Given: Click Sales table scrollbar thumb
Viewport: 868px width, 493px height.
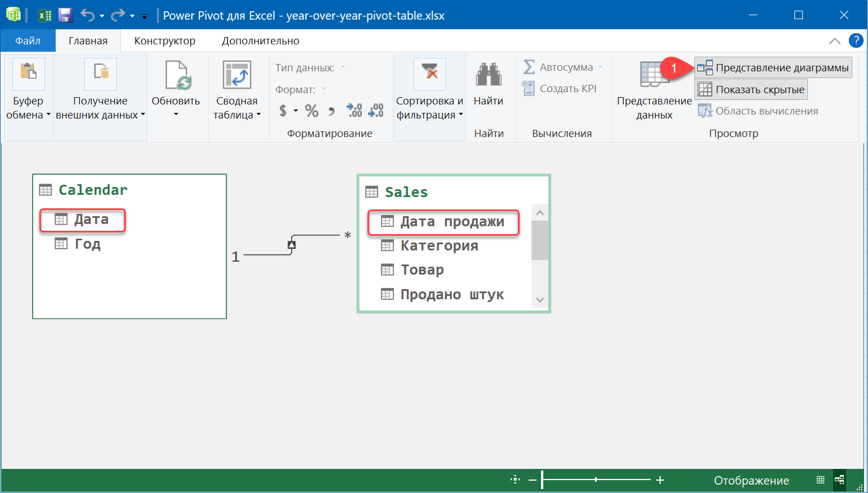Looking at the screenshot, I should (539, 240).
